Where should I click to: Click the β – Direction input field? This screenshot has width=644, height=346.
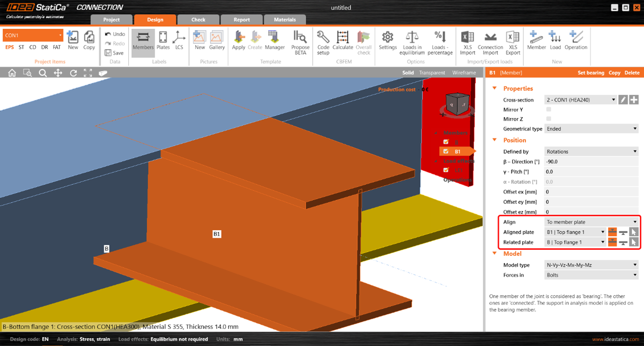click(x=591, y=162)
